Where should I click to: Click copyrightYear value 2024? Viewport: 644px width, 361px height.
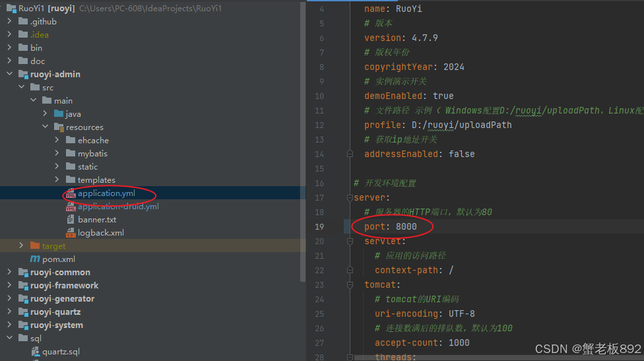tap(454, 67)
